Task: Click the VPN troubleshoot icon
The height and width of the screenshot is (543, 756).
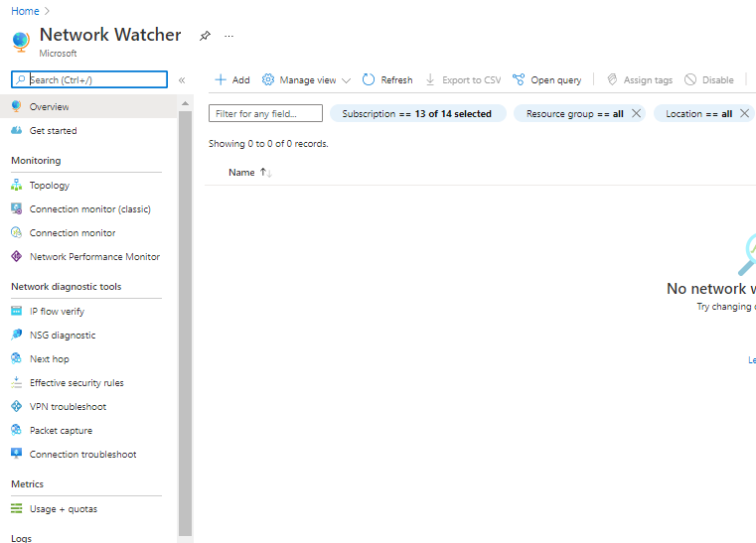Action: coord(17,406)
